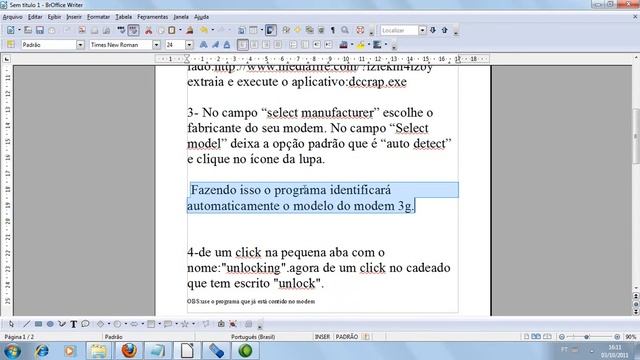Screen dimensions: 640x360
Task: Open Data Sources icon
Action: click(x=321, y=30)
